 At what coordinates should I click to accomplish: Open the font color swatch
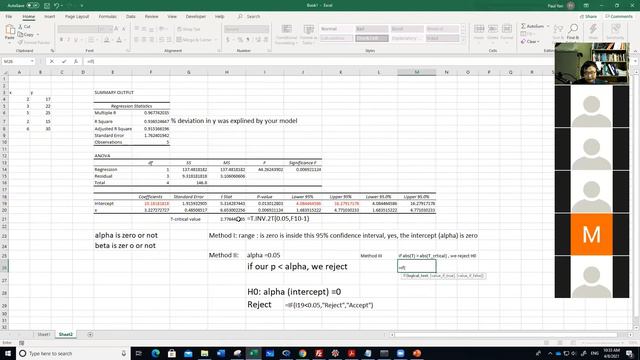(119, 40)
